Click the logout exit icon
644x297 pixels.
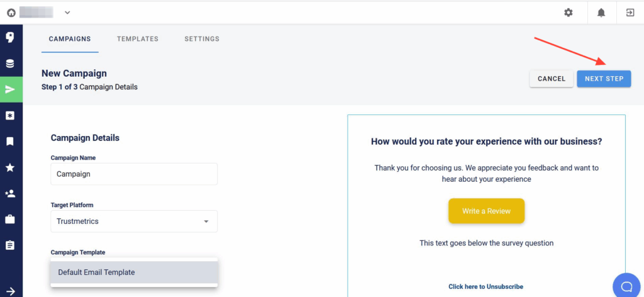point(630,13)
